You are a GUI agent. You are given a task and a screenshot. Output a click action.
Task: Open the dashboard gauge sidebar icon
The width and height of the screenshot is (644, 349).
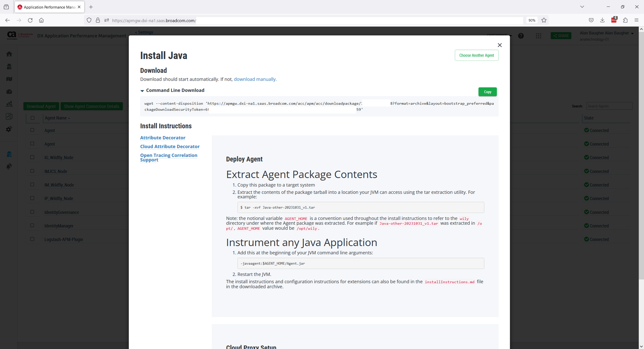[9, 92]
